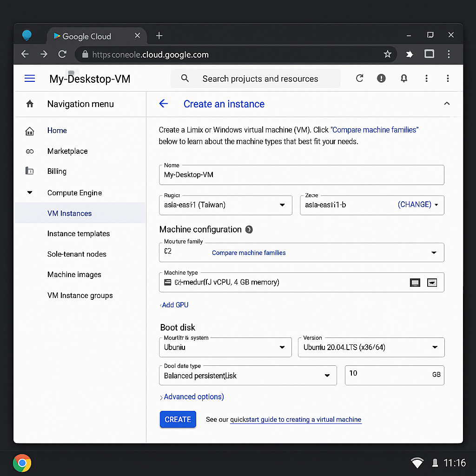The image size is (476, 476).
Task: Click the server icon before the machine type name
Action: coord(167,282)
